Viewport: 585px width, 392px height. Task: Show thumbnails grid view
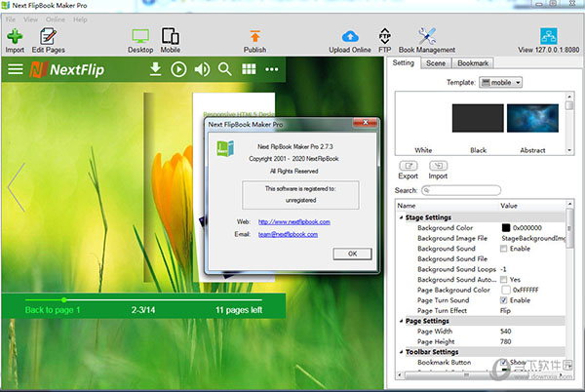click(249, 69)
